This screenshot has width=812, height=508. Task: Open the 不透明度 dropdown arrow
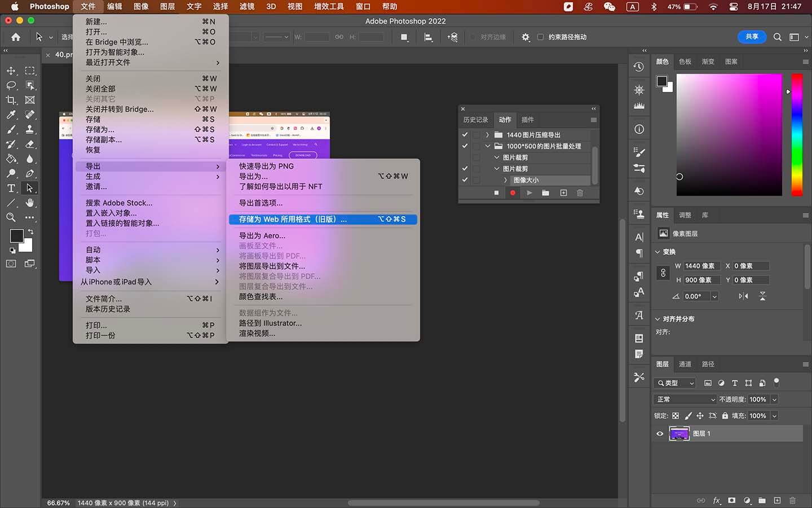click(774, 400)
